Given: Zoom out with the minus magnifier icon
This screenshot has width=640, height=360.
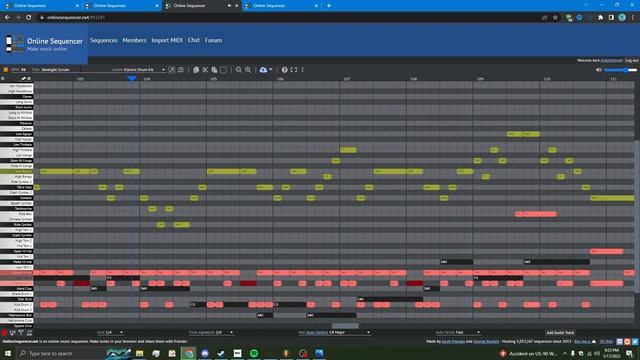Looking at the screenshot, I should [x=239, y=70].
